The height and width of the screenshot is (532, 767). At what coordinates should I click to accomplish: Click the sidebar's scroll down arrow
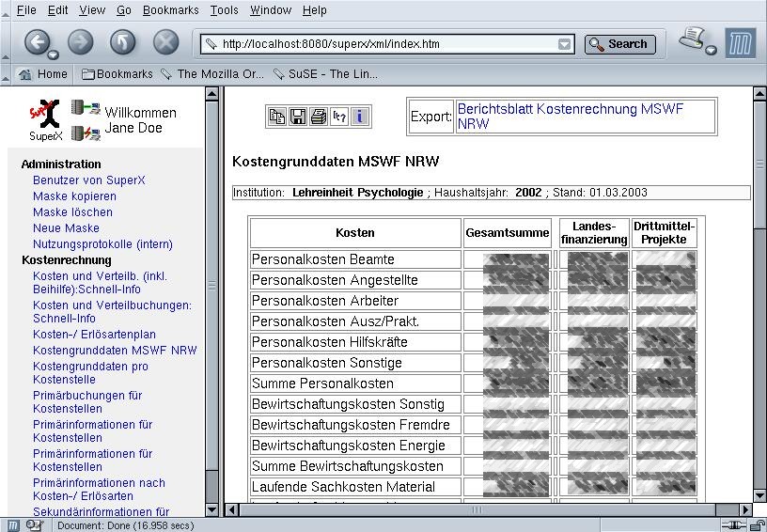tap(211, 509)
